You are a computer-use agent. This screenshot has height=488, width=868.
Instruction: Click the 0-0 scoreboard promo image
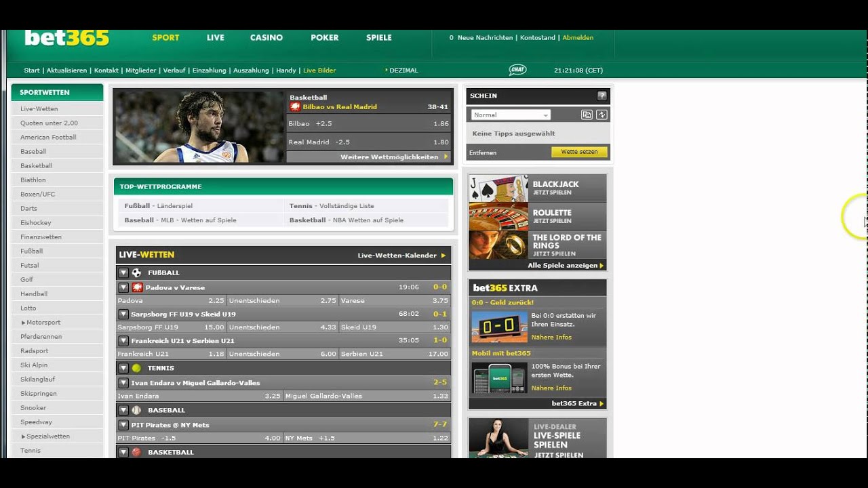click(x=499, y=328)
